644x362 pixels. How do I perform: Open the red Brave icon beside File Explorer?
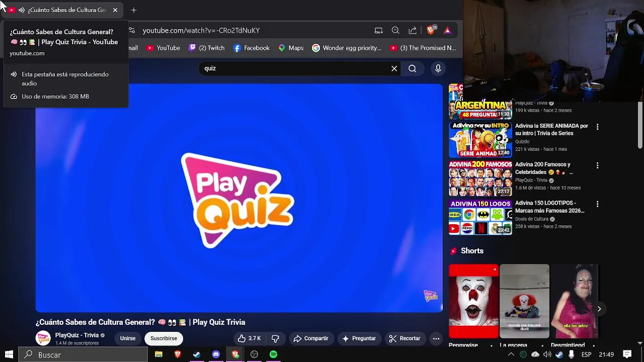178,354
